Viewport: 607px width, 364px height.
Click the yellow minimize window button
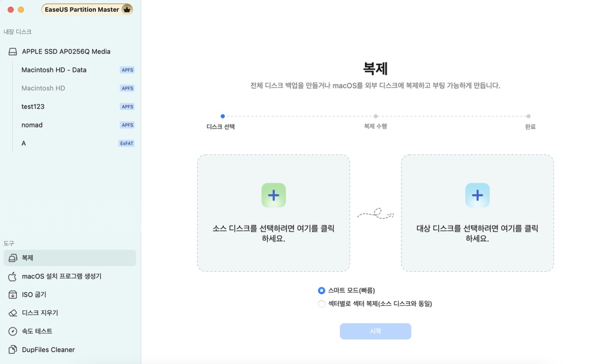(x=21, y=10)
